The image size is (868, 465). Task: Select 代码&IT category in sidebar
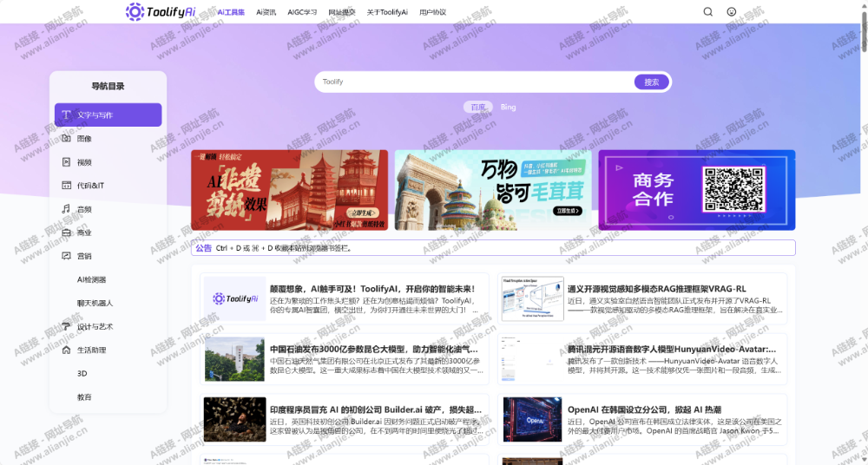[x=108, y=186]
